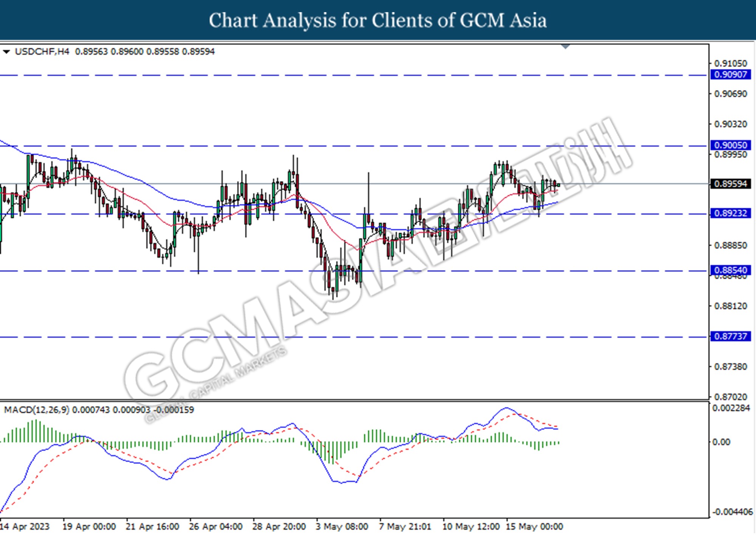
Task: Click the 0.88850 price scale value
Action: pyautogui.click(x=731, y=245)
